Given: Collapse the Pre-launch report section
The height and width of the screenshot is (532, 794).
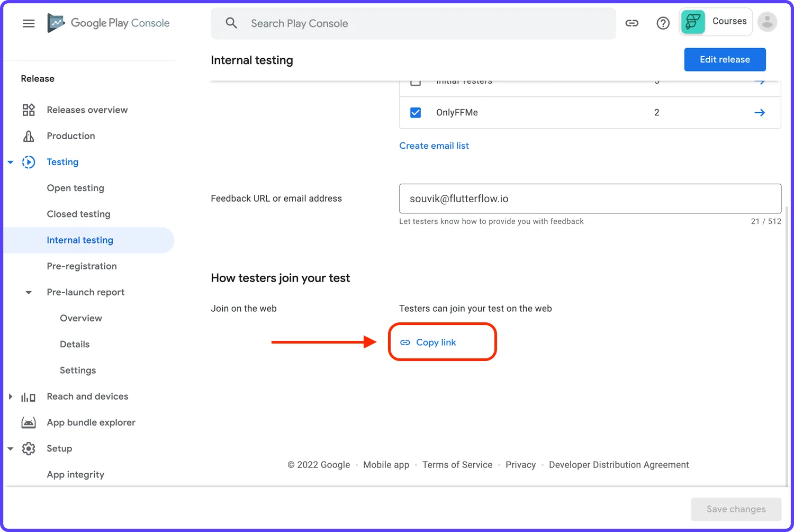Looking at the screenshot, I should 29,293.
